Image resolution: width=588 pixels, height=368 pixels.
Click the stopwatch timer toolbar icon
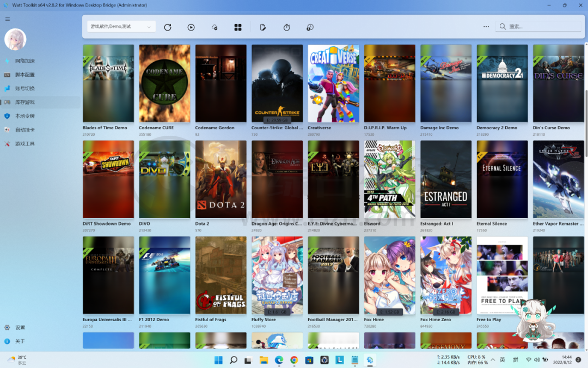point(286,27)
